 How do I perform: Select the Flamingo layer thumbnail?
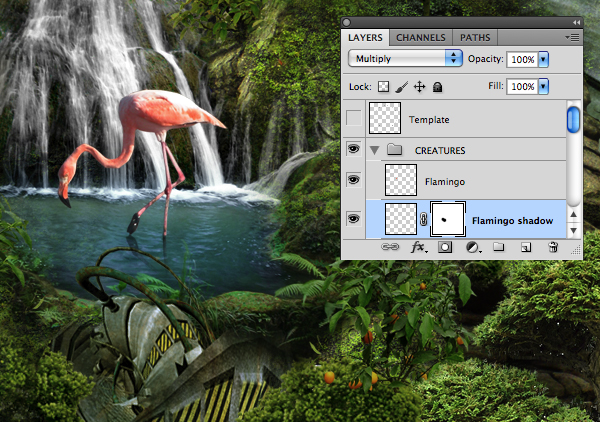tap(401, 180)
